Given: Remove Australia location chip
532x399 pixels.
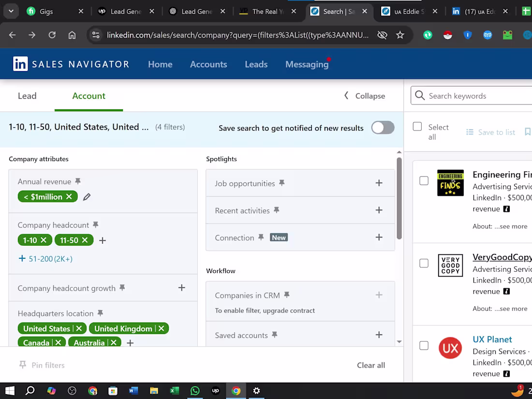Looking at the screenshot, I should point(114,342).
